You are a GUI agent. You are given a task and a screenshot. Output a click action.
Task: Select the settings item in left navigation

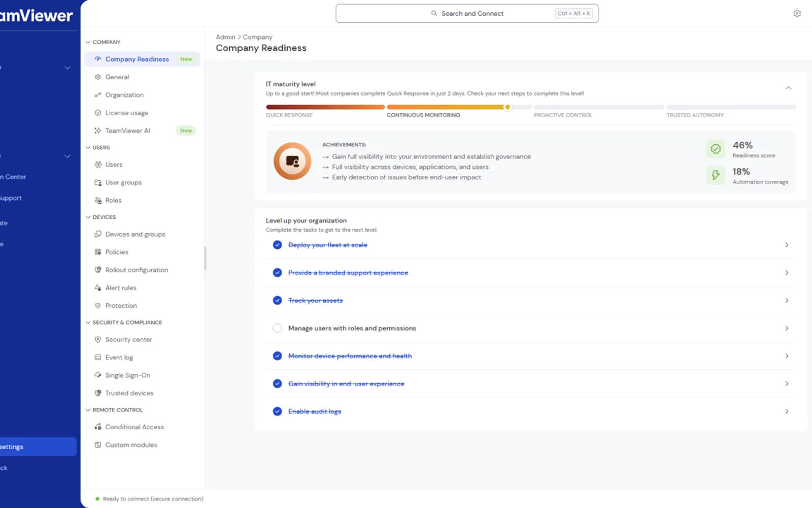click(38, 447)
